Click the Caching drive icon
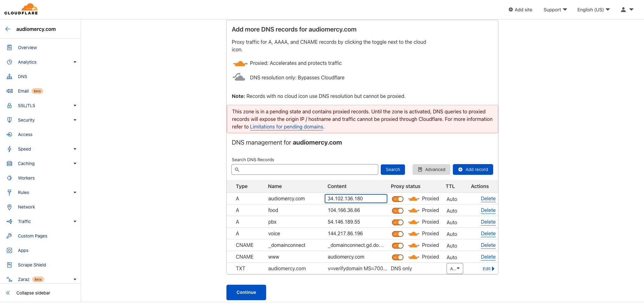 (9, 163)
